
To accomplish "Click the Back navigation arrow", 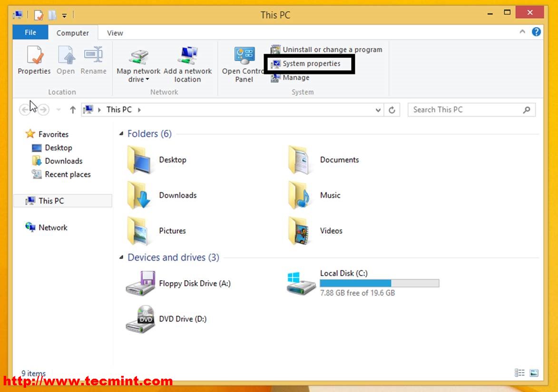I will [25, 110].
